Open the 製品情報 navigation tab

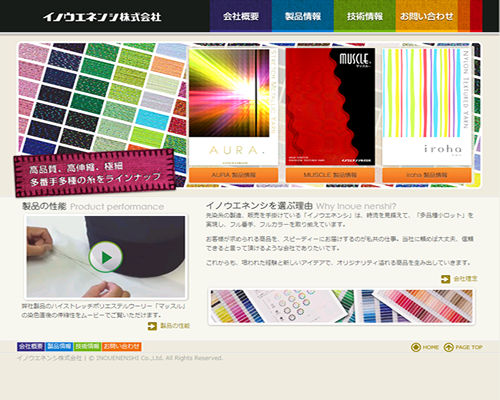pyautogui.click(x=303, y=16)
